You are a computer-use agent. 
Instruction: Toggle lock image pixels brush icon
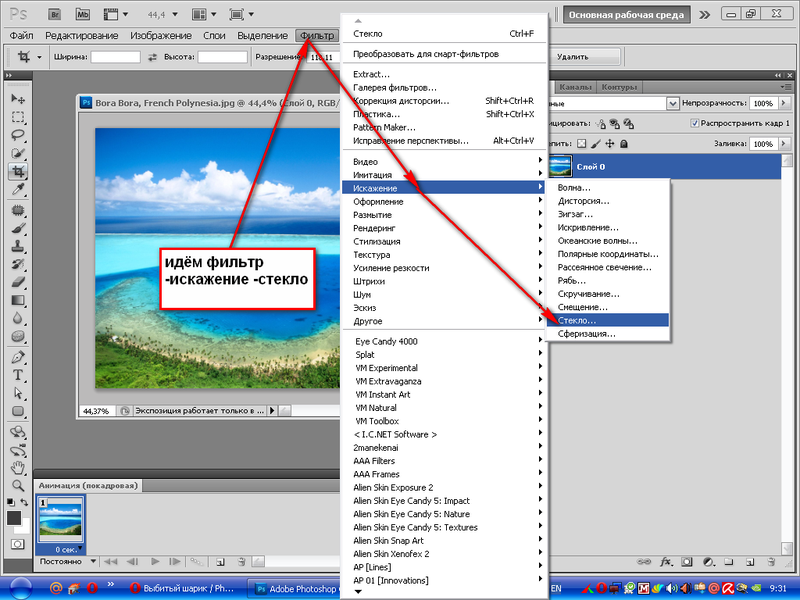click(595, 144)
